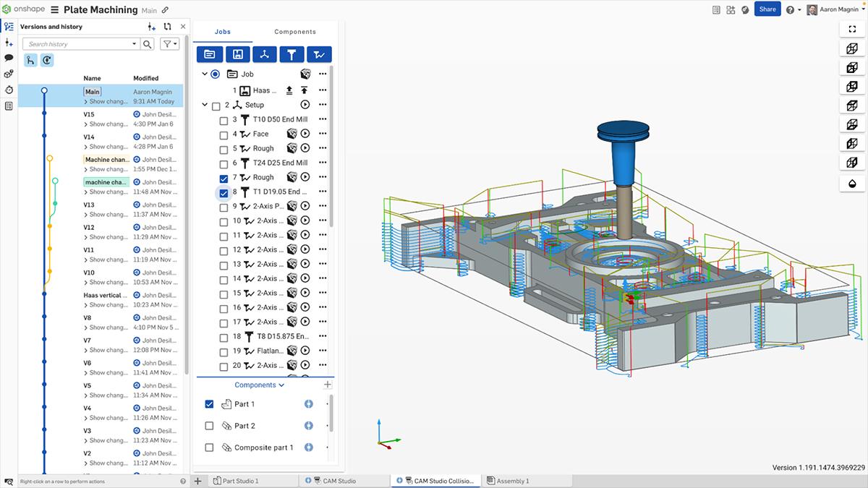Screen dimensions: 868x488
Task: Open the Versions and history panel icon
Action: (x=9, y=25)
